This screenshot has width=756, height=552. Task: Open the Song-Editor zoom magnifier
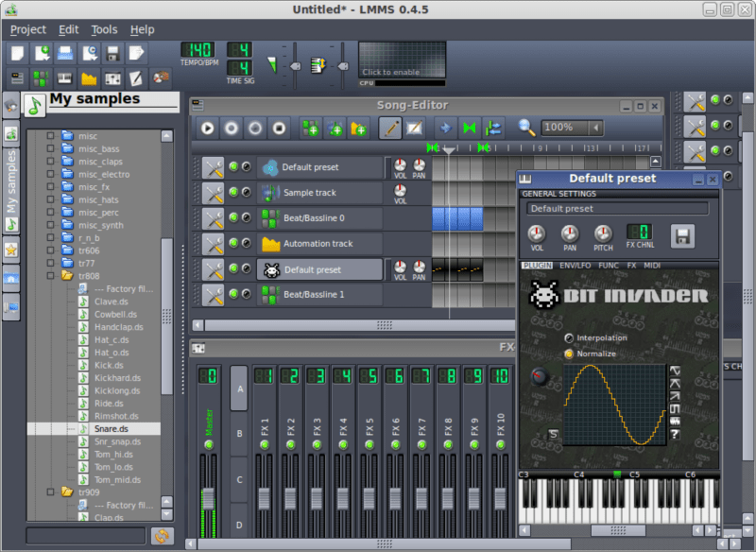tap(526, 128)
